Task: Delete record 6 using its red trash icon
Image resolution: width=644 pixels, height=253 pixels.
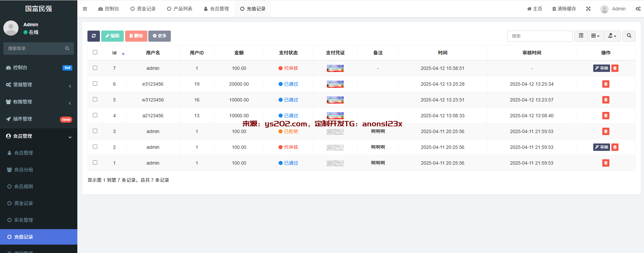Action: pyautogui.click(x=606, y=84)
